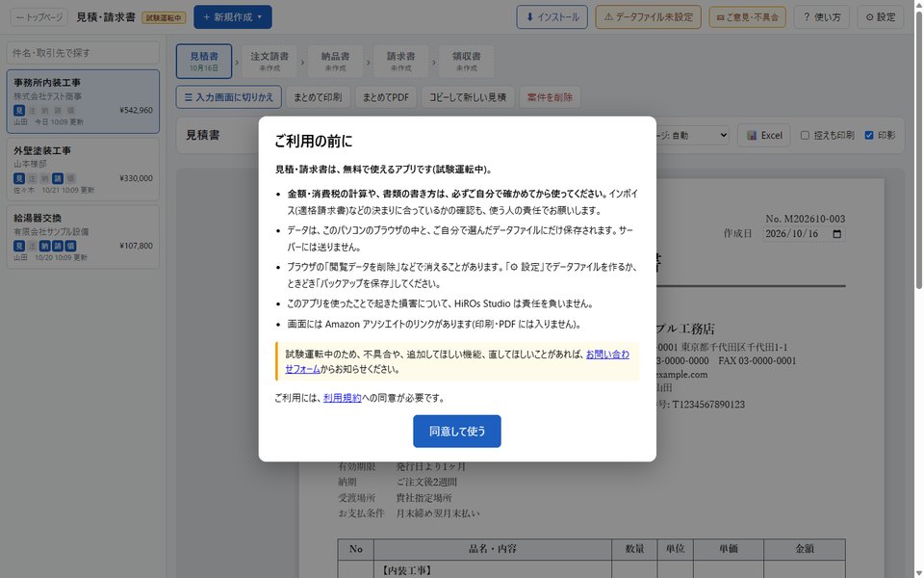Click document number No. M202610-003

(805, 219)
